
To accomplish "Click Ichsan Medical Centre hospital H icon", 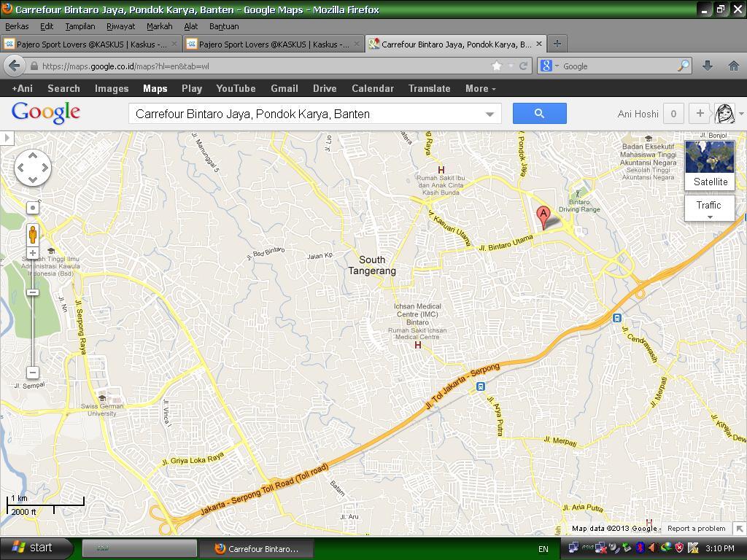I will [418, 345].
